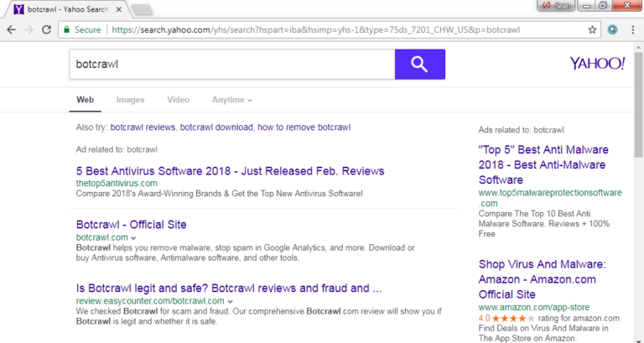
Task: Try the 'botcrawl reviews' suggestion
Action: click(x=143, y=127)
